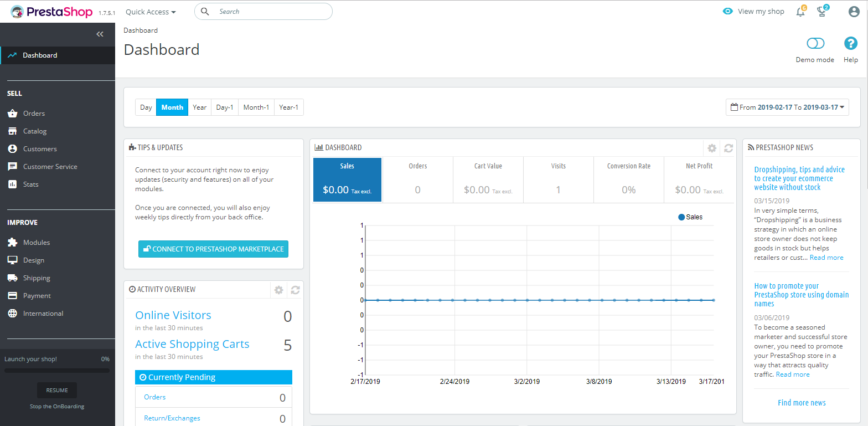The width and height of the screenshot is (868, 426).
Task: Click the search magnifier icon
Action: [x=205, y=11]
